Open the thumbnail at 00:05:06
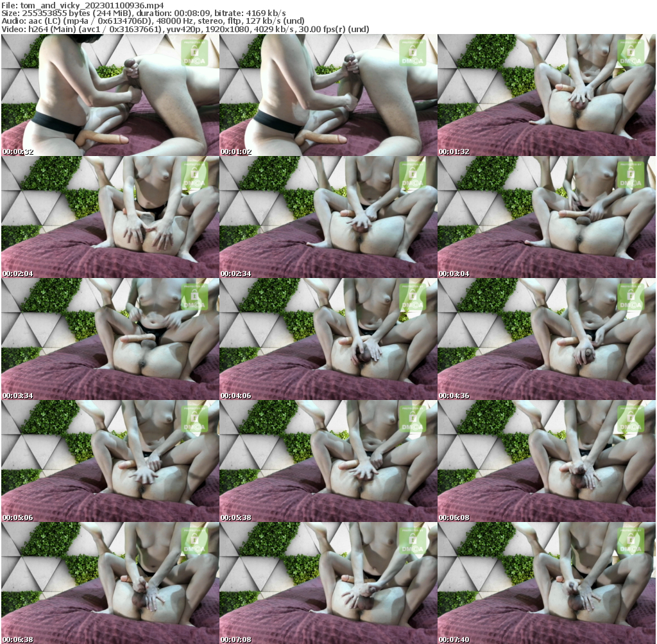The width and height of the screenshot is (657, 644). pos(110,461)
